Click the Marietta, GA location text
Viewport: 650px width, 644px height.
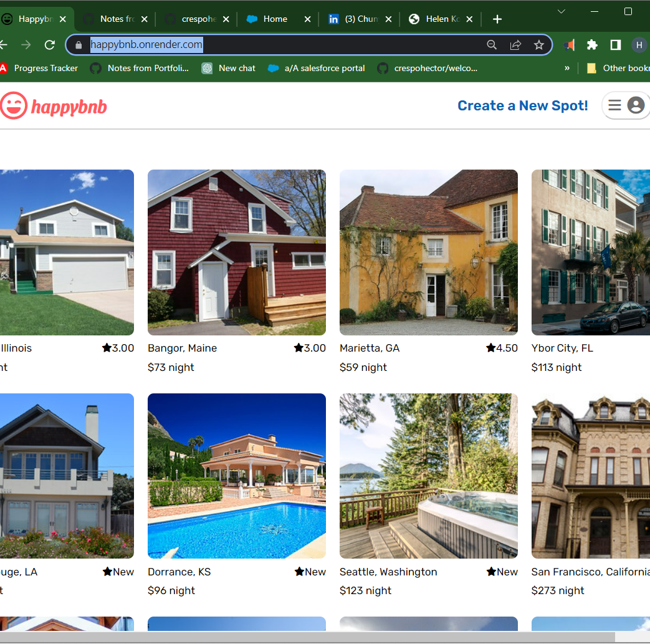370,348
